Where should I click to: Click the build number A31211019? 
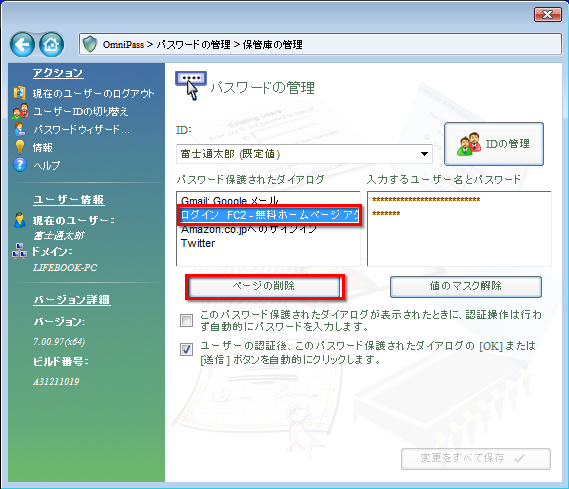(x=56, y=382)
